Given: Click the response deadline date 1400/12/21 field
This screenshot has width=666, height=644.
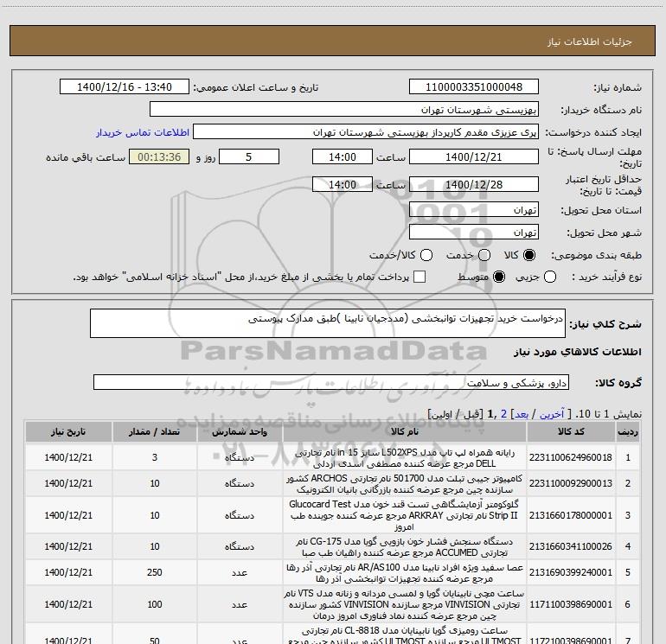Looking at the screenshot, I should tap(474, 156).
